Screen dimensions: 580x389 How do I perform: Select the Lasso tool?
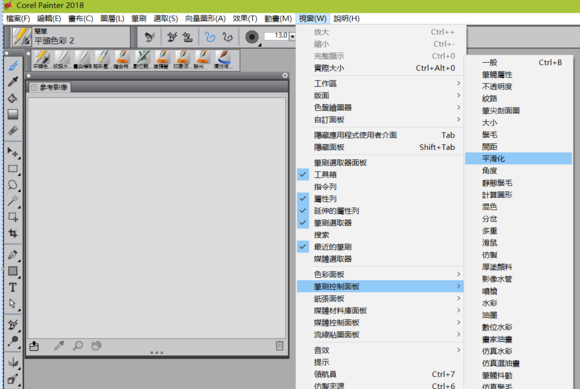(x=13, y=185)
